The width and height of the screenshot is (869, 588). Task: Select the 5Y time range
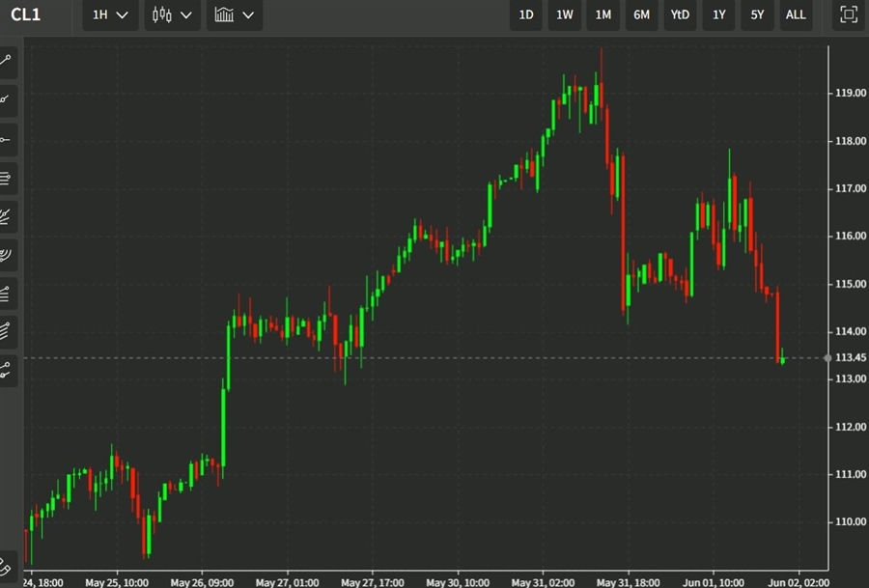(x=757, y=14)
